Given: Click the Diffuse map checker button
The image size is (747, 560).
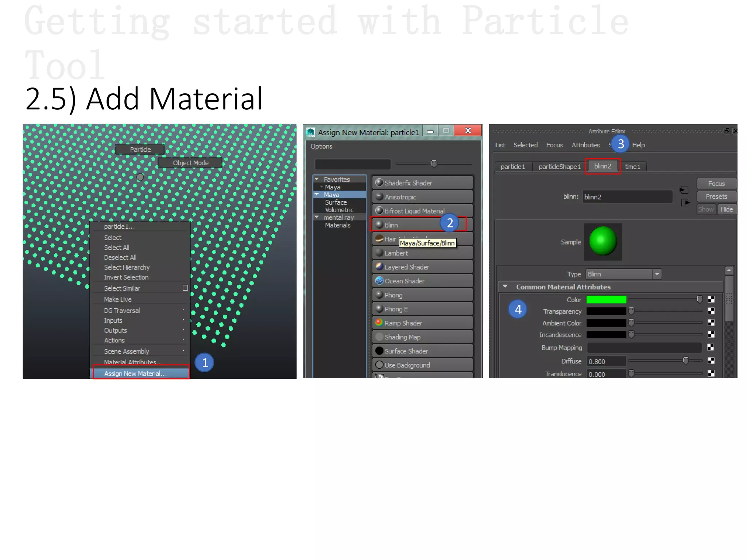Looking at the screenshot, I should [x=711, y=361].
